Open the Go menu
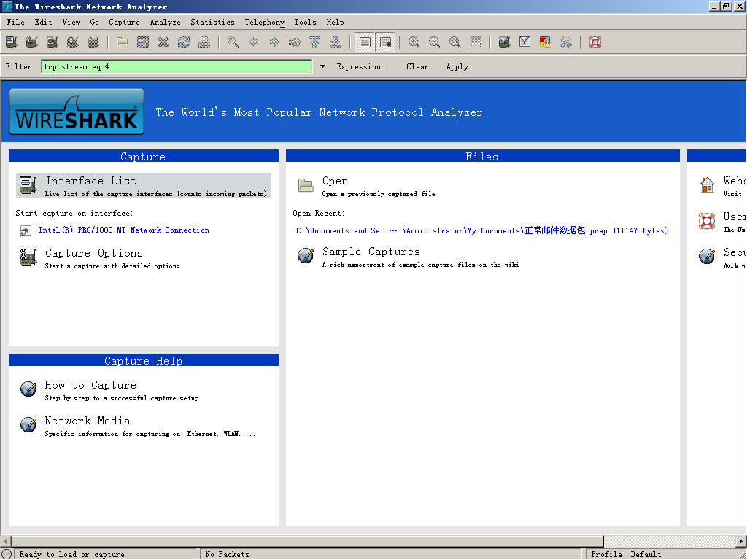Screen dimensions: 747x560 (x=94, y=22)
